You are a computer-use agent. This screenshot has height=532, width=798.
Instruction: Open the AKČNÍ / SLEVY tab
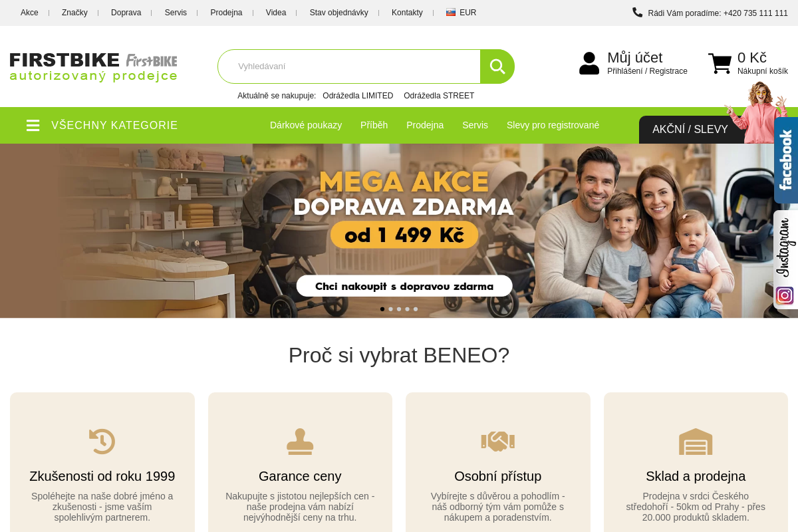tap(690, 130)
